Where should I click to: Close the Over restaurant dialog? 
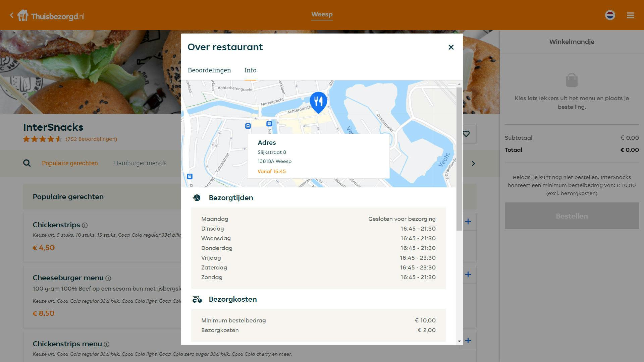(x=451, y=47)
